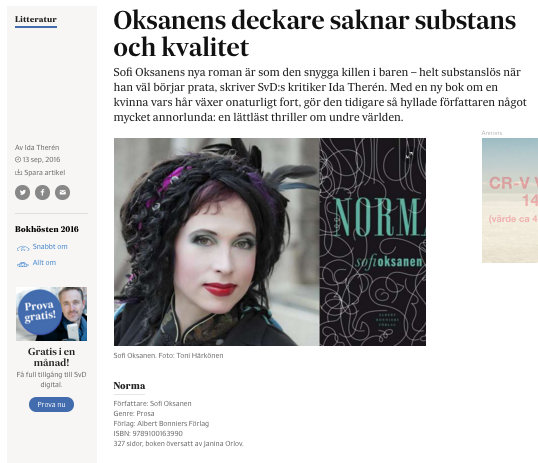
Task: Click the Norma book cover image
Action: coord(373,242)
